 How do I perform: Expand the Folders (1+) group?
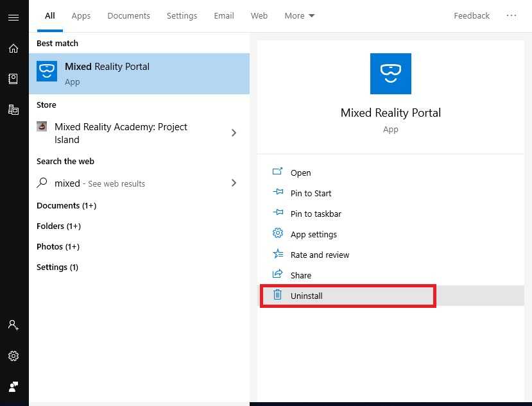pyautogui.click(x=58, y=226)
